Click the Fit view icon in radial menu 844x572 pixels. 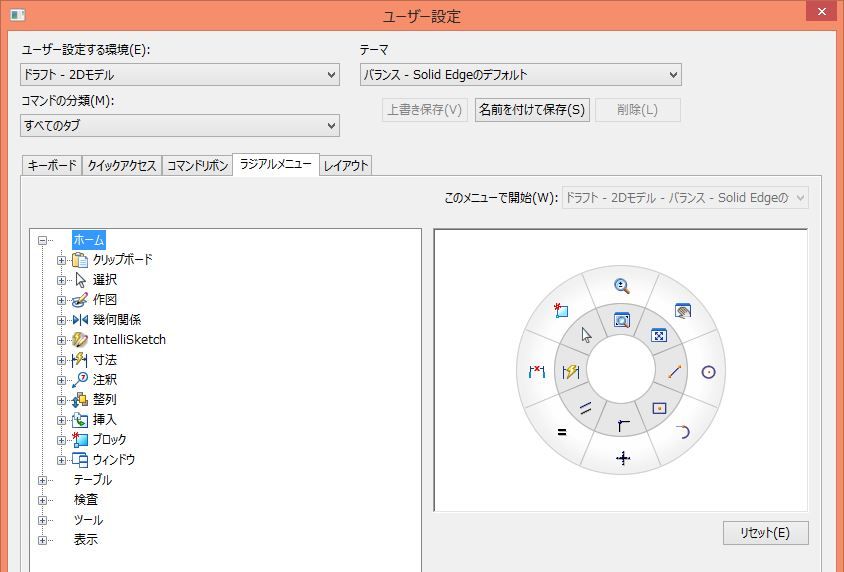659,335
